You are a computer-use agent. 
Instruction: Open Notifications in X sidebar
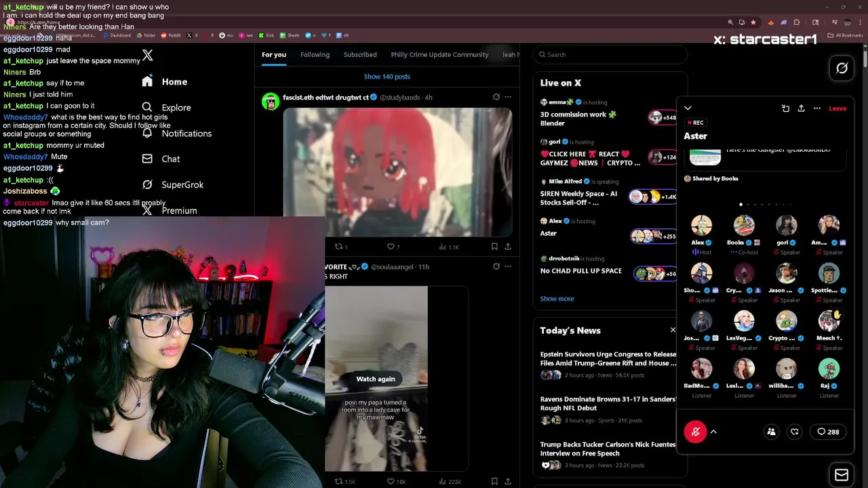click(x=176, y=134)
